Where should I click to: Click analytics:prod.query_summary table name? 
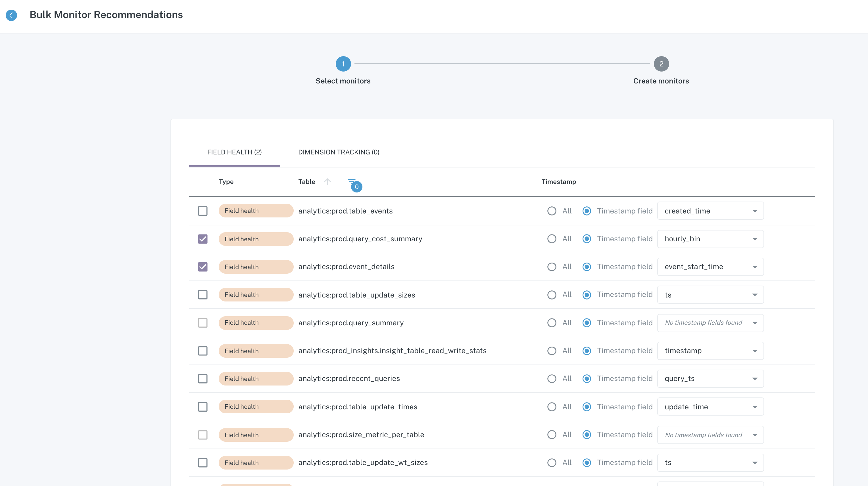[351, 323]
